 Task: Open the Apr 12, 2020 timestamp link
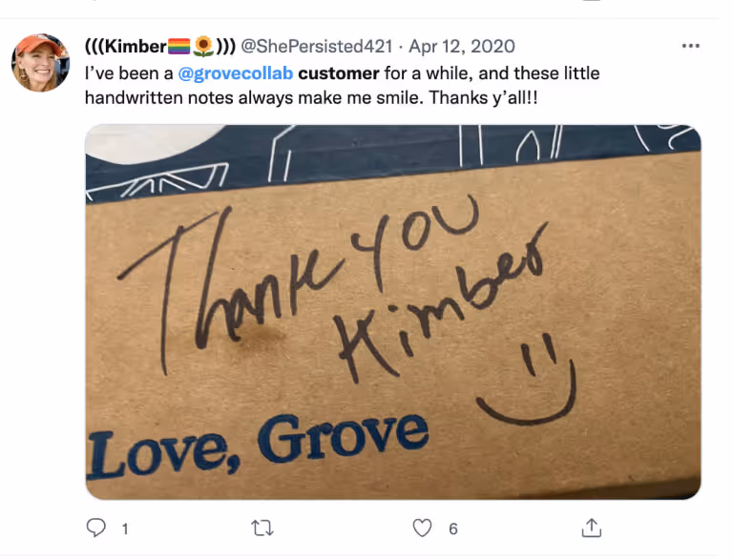click(x=462, y=47)
